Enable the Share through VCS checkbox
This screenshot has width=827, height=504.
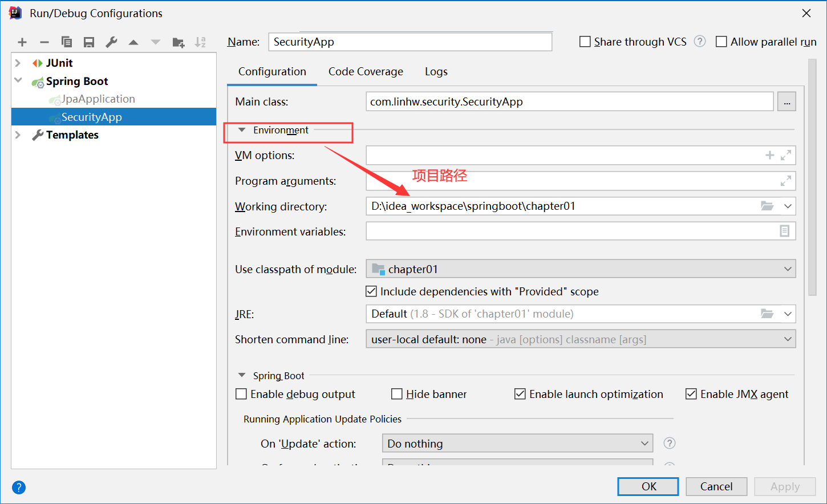point(585,42)
